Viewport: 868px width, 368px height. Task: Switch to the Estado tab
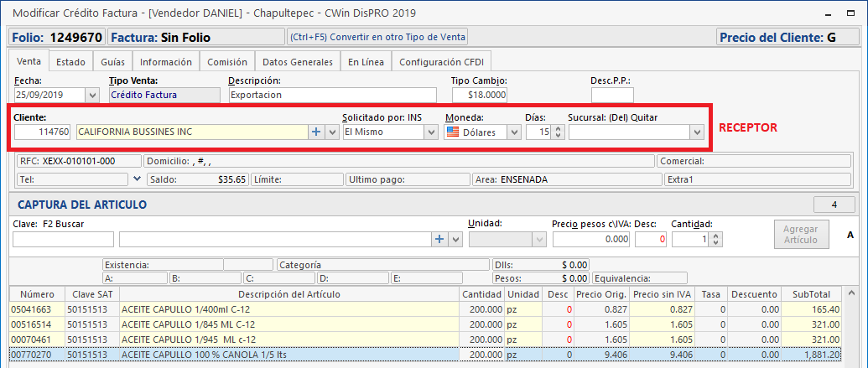click(x=70, y=62)
